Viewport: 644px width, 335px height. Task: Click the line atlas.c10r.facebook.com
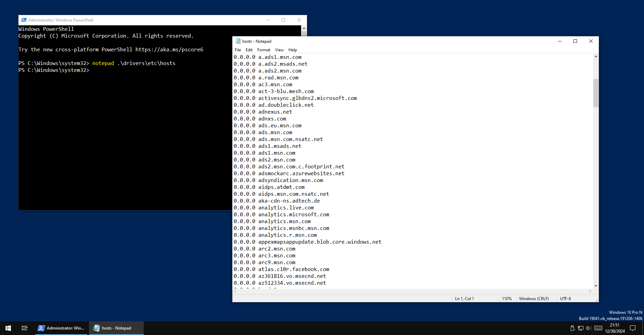tap(281, 269)
